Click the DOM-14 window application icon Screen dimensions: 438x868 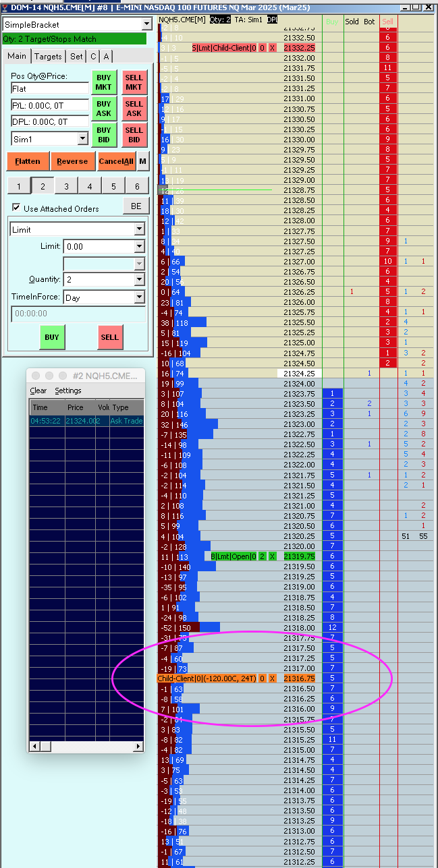[x=5, y=8]
